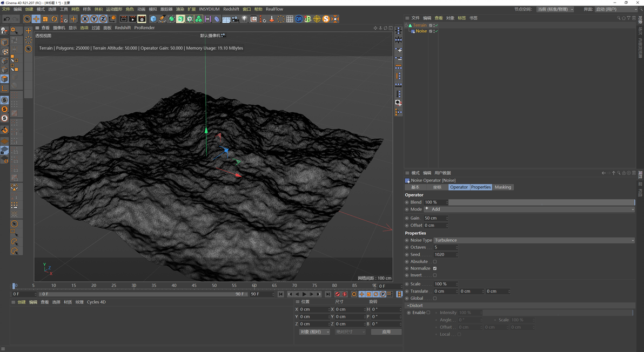Activate the Rotate tool in top toolbar

point(54,19)
